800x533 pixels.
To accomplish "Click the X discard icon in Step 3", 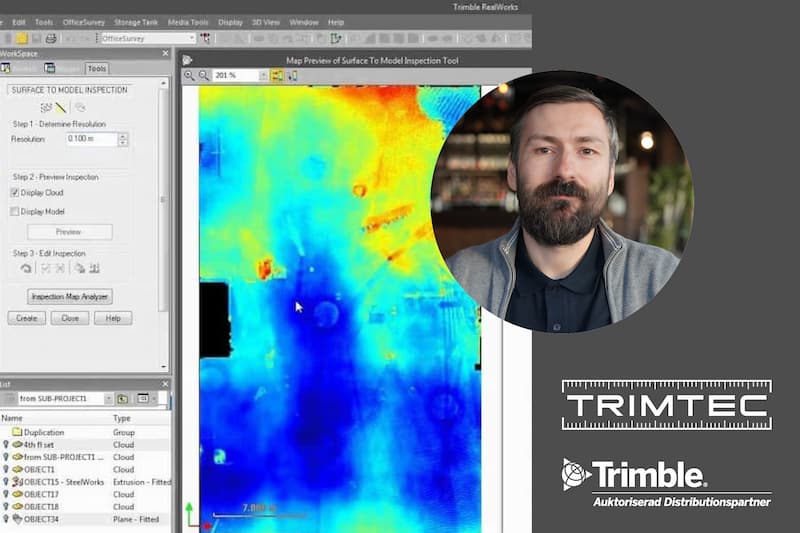I will tap(60, 268).
